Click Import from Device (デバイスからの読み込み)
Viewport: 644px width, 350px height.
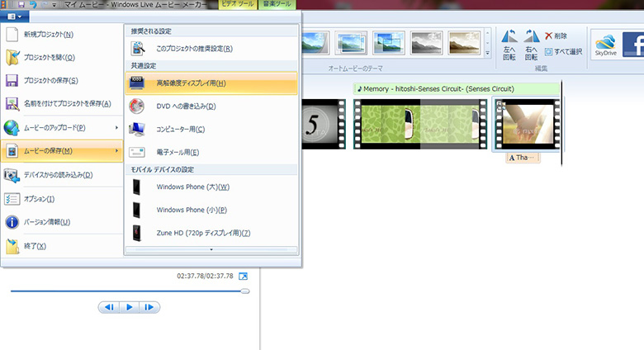click(62, 175)
